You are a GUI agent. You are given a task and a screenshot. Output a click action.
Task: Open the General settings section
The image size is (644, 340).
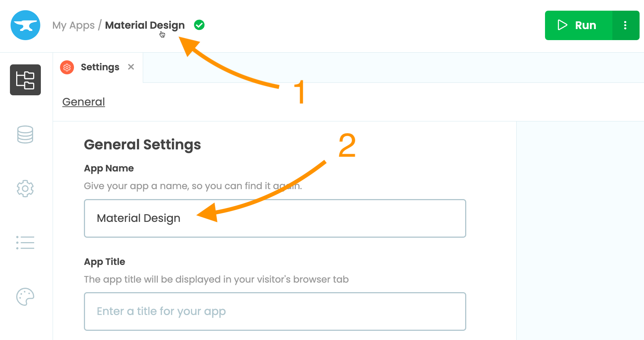click(84, 102)
